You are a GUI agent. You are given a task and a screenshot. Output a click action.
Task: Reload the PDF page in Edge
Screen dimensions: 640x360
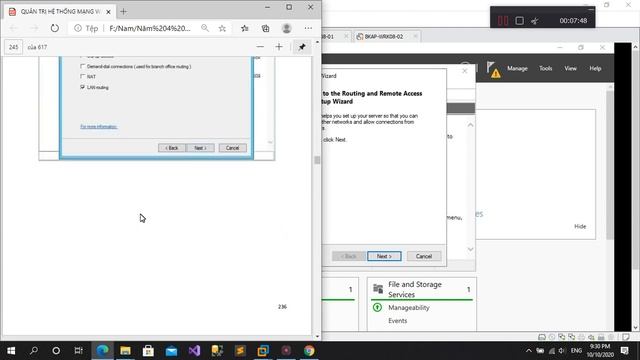(55, 28)
